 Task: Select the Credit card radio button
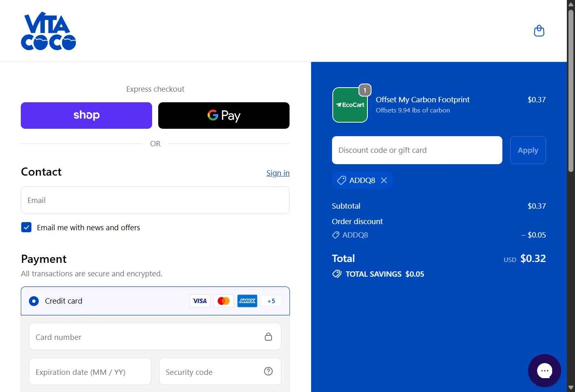tap(34, 301)
